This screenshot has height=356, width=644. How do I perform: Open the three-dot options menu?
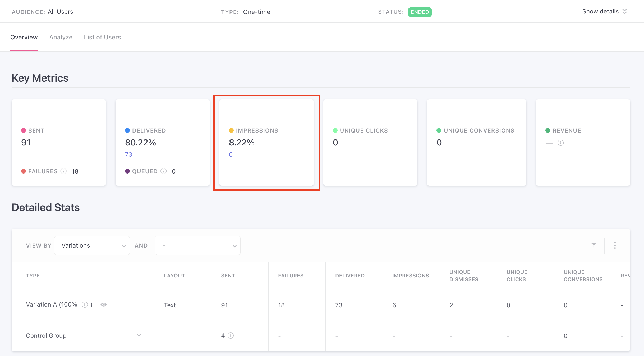(x=615, y=245)
